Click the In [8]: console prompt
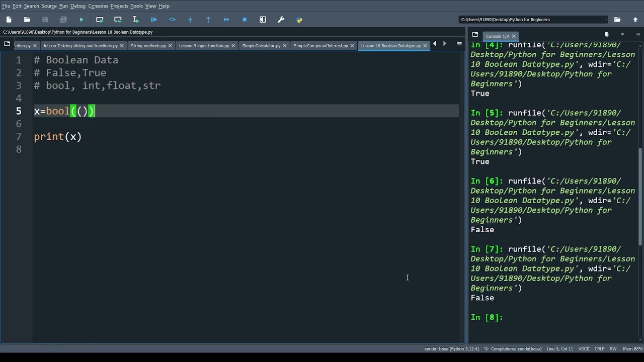Viewport: 644px width, 362px height. (x=487, y=317)
